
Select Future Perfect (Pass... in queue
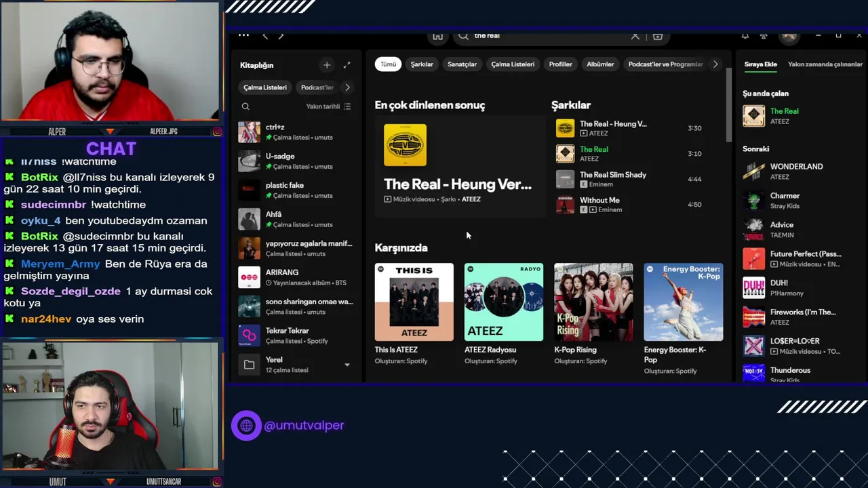800,259
